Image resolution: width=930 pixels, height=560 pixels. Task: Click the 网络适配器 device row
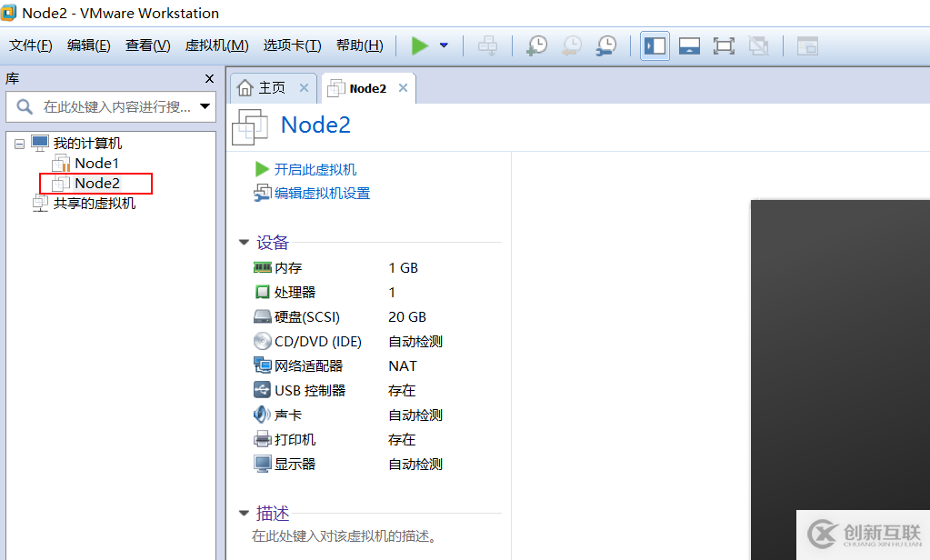[376, 366]
